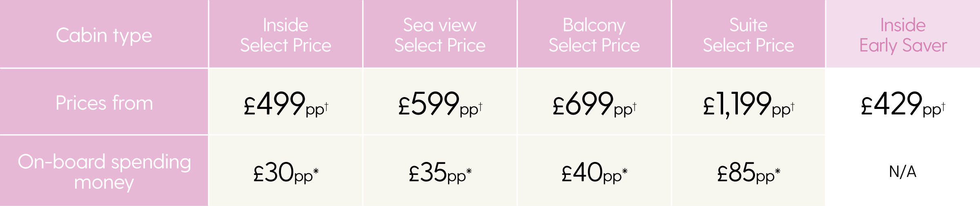This screenshot has width=980, height=206.
Task: Click the Cabin type header cell
Action: click(104, 34)
